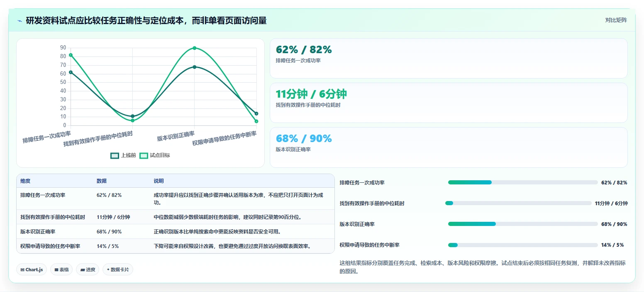644x292 pixels.
Task: Click the 11分钟 / 6分钟 table cell
Action: click(113, 217)
